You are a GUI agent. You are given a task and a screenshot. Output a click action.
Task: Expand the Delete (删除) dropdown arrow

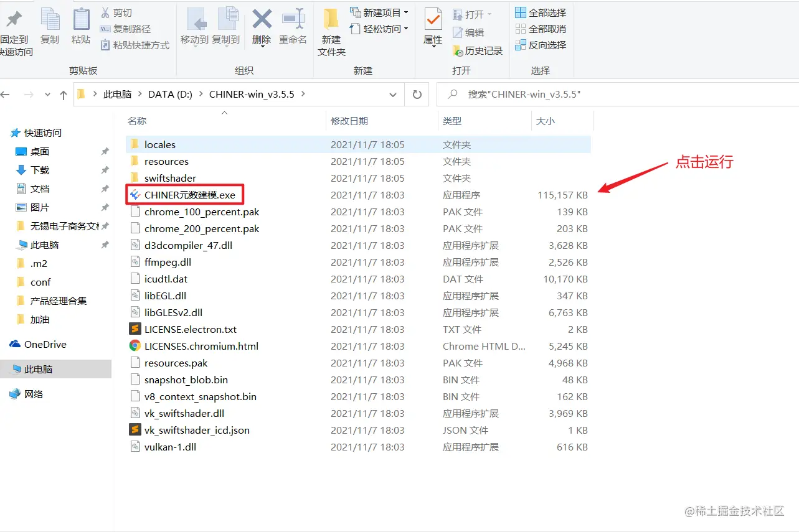262,47
